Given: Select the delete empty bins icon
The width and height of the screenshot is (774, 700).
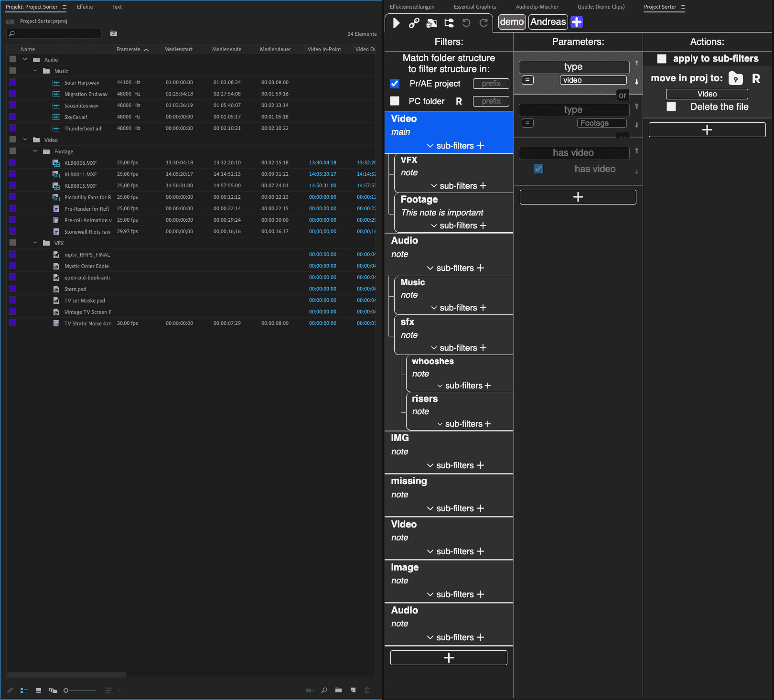Looking at the screenshot, I should 431,22.
